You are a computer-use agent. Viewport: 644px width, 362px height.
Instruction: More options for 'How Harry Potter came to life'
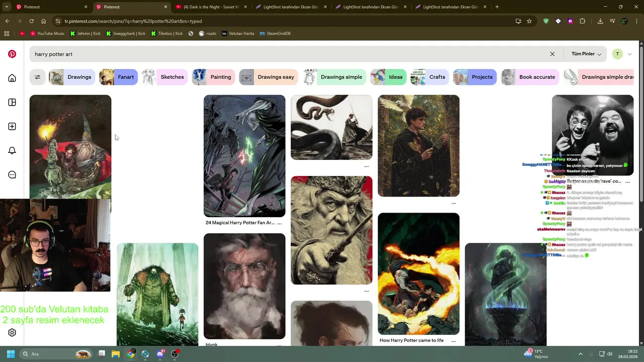pyautogui.click(x=453, y=340)
